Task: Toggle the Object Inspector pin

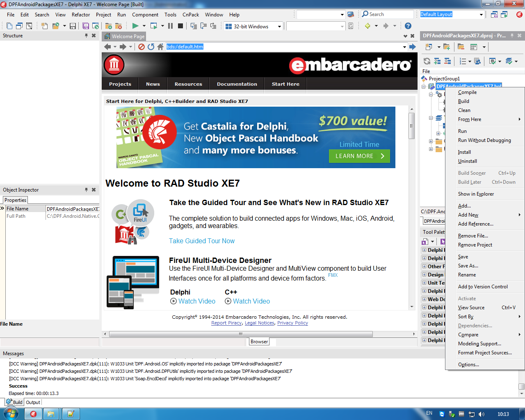Action: click(x=86, y=190)
